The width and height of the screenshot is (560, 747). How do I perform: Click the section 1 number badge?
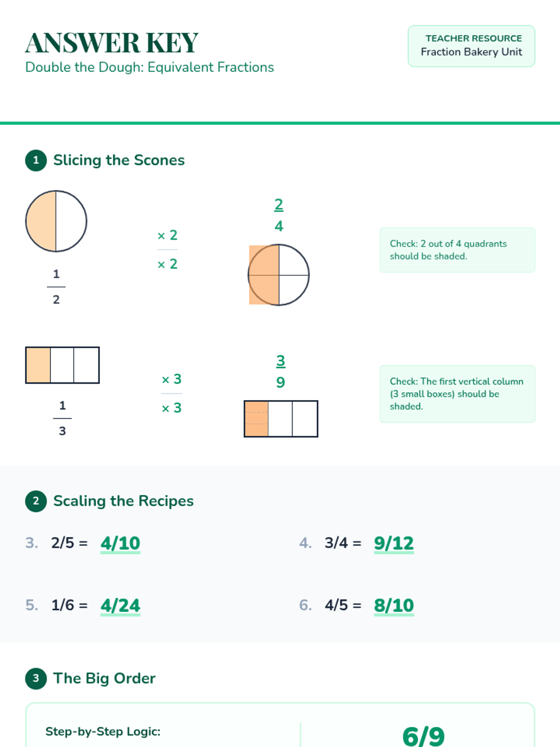coord(36,160)
